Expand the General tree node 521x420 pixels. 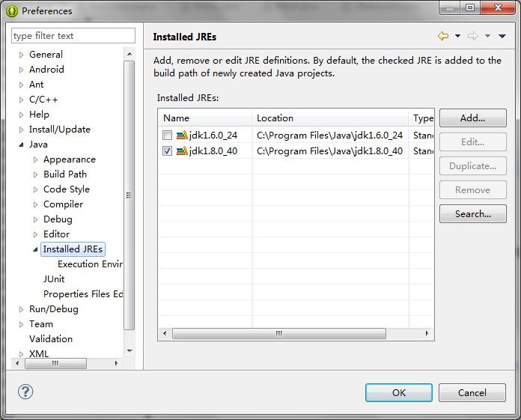[x=21, y=55]
